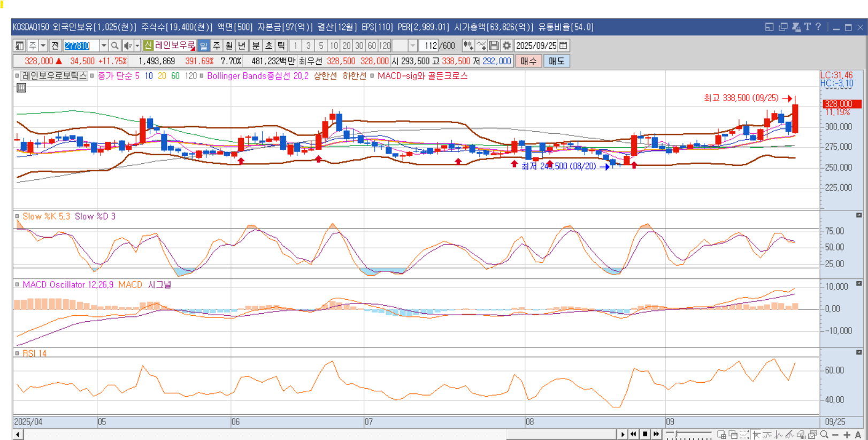This screenshot has height=440, width=868.
Task: Click the 레인보우로보틱스 chart legend label
Action: (54, 76)
